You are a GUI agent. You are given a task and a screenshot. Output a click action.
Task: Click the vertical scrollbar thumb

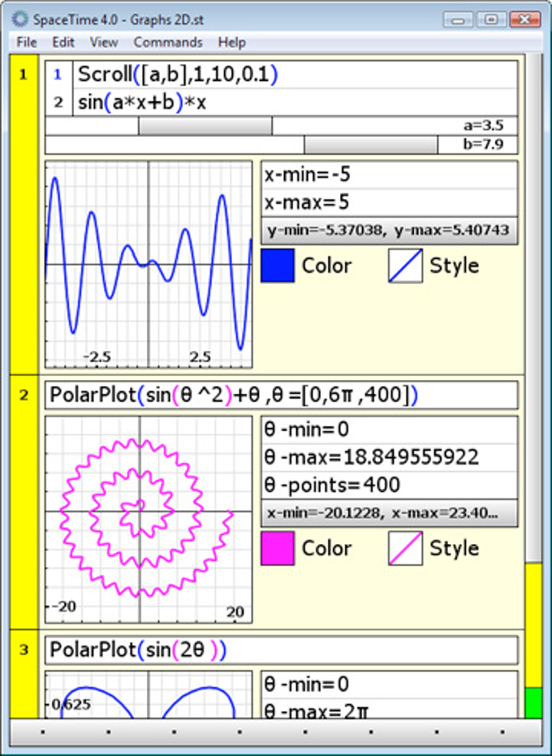pos(533,308)
